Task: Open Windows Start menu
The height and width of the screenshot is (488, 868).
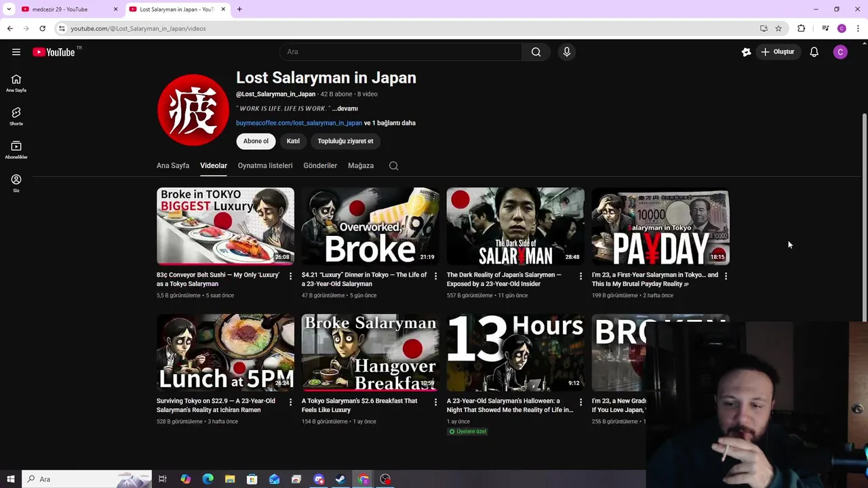Action: pyautogui.click(x=10, y=479)
